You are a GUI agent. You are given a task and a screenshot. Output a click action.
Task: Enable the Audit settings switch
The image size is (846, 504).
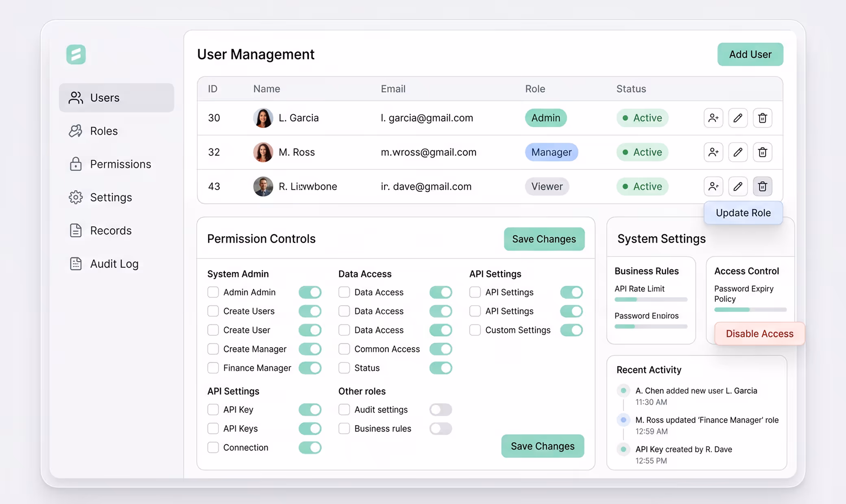(441, 409)
